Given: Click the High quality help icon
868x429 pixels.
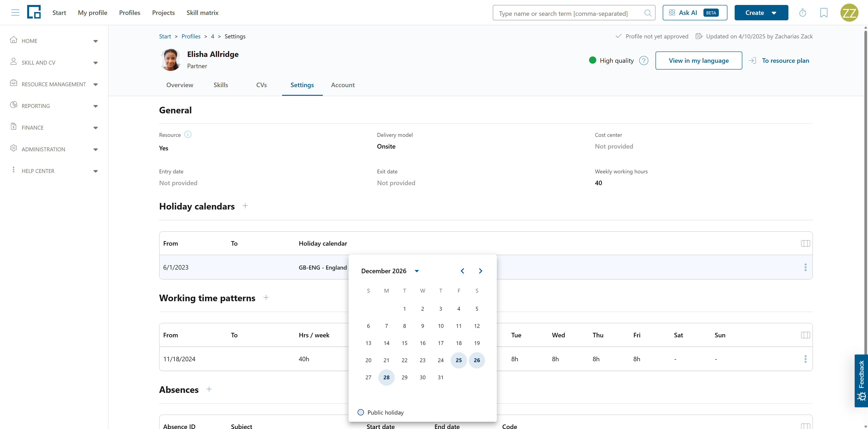Looking at the screenshot, I should tap(644, 61).
